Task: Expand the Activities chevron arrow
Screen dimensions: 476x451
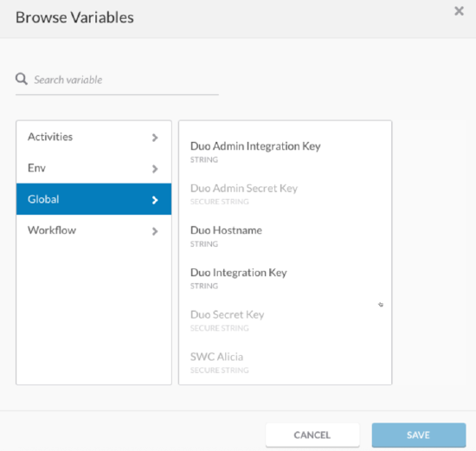Action: click(x=155, y=138)
